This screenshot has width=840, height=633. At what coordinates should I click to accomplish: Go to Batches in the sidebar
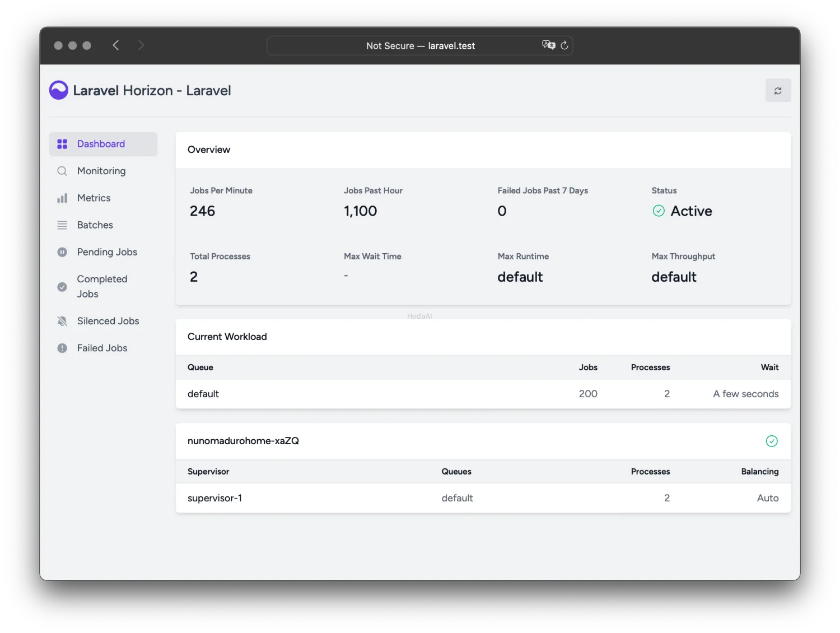pyautogui.click(x=103, y=225)
